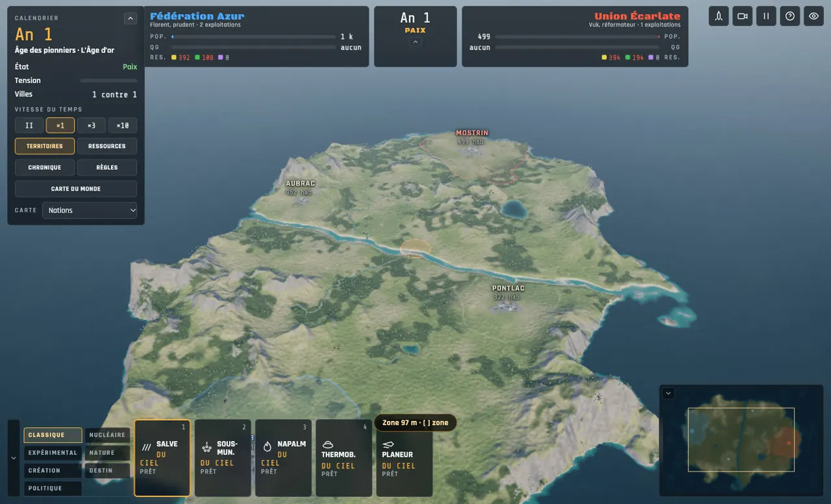Viewport: 831px width, 504px height.
Task: Open the Destin category tab
Action: pyautogui.click(x=108, y=470)
